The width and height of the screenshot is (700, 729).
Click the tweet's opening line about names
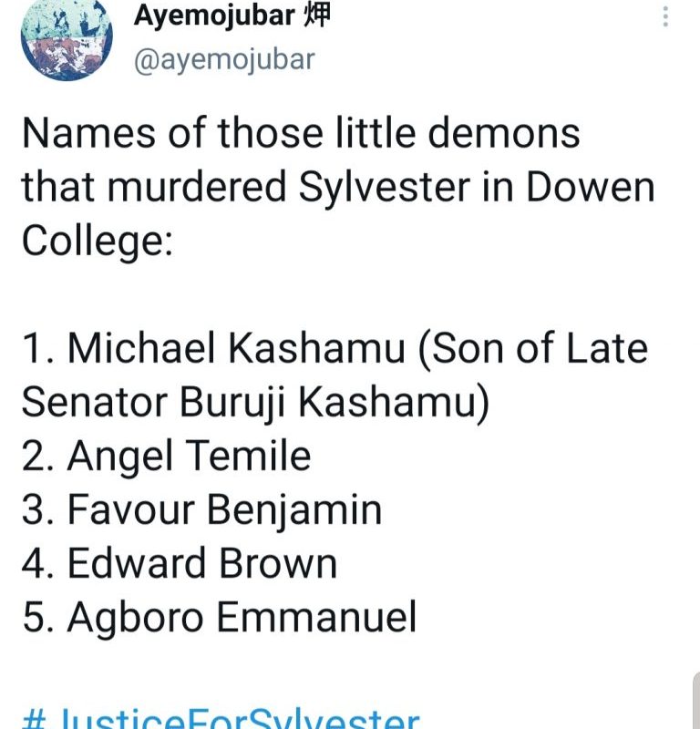tap(300, 134)
